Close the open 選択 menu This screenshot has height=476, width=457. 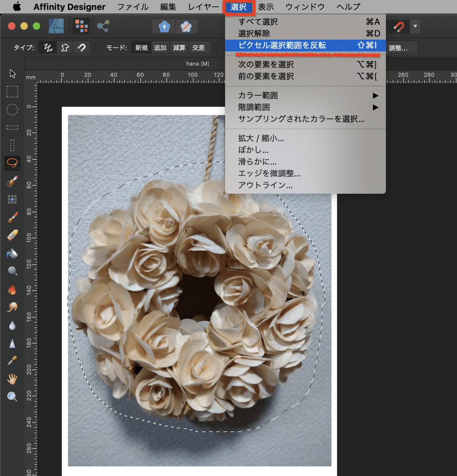[x=238, y=7]
